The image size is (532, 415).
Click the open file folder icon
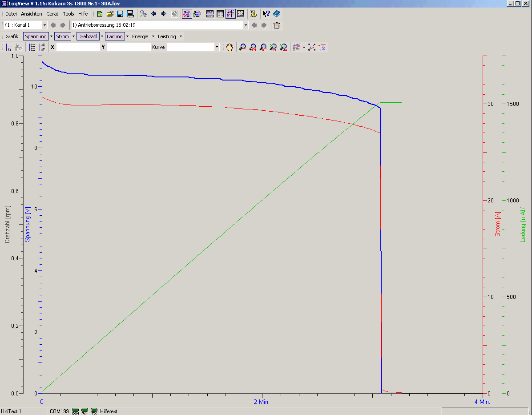click(x=110, y=14)
